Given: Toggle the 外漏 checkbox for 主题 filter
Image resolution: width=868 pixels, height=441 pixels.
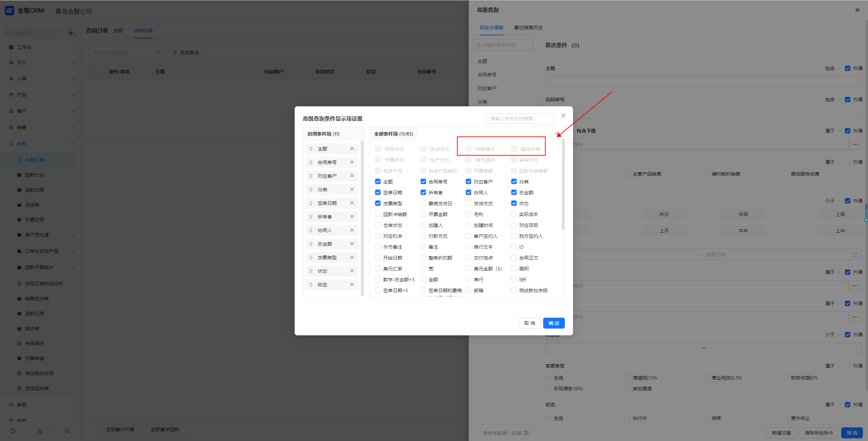Looking at the screenshot, I should point(848,68).
